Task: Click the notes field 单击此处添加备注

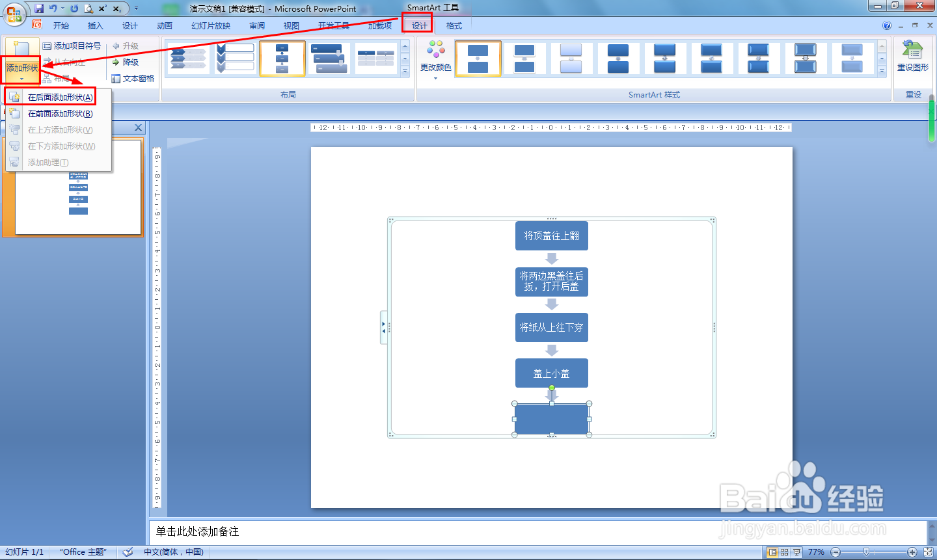Action: tap(537, 532)
